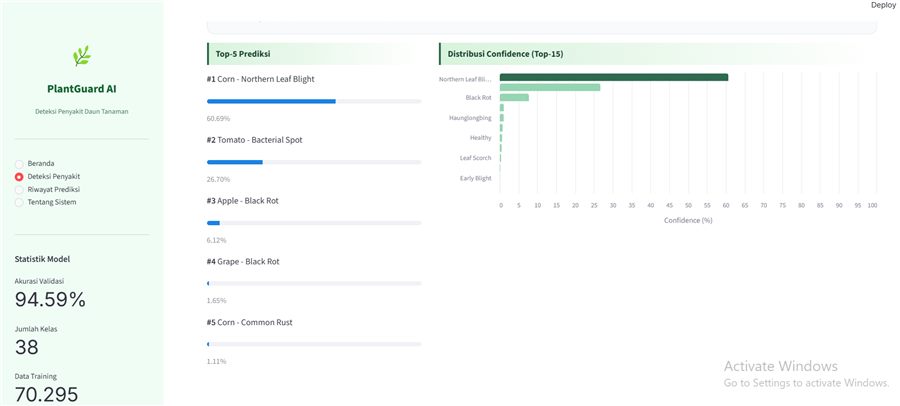Click the Confidence (%) axis title
Image resolution: width=900 pixels, height=406 pixels.
[x=688, y=220]
